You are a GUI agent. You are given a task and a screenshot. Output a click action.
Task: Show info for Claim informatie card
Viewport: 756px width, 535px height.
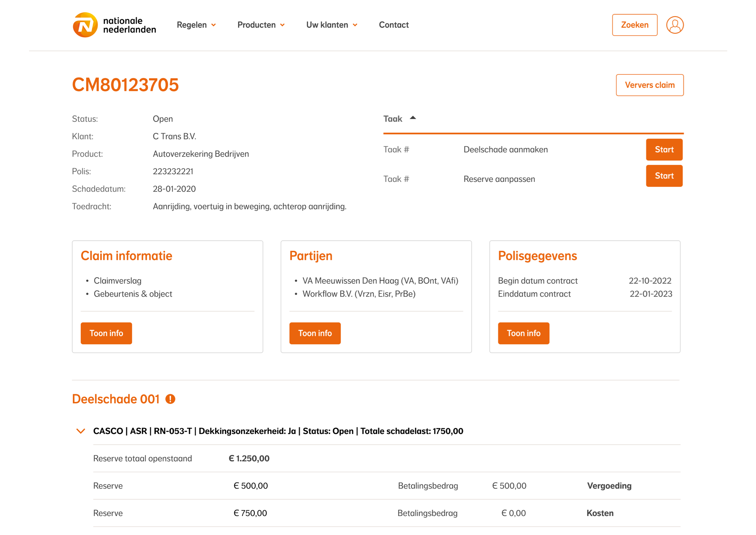pyautogui.click(x=106, y=333)
